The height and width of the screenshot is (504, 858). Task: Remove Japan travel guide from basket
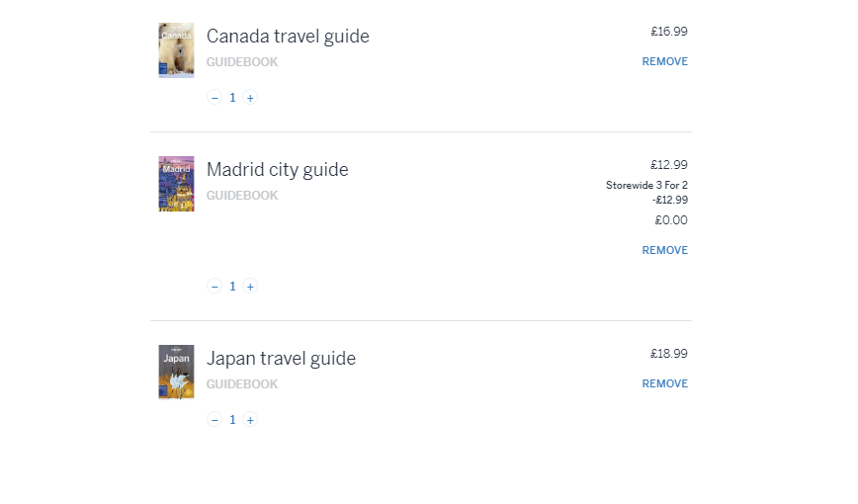664,383
